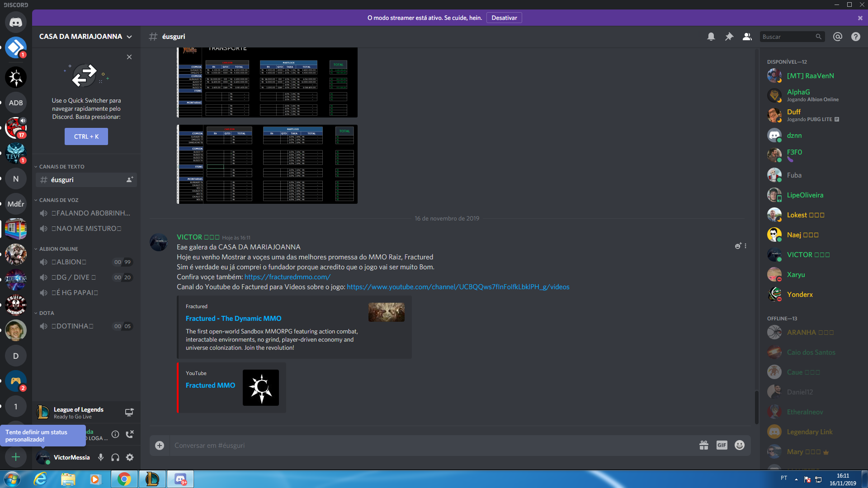Open MdÉr server icon
Image resolution: width=868 pixels, height=488 pixels.
click(x=16, y=204)
